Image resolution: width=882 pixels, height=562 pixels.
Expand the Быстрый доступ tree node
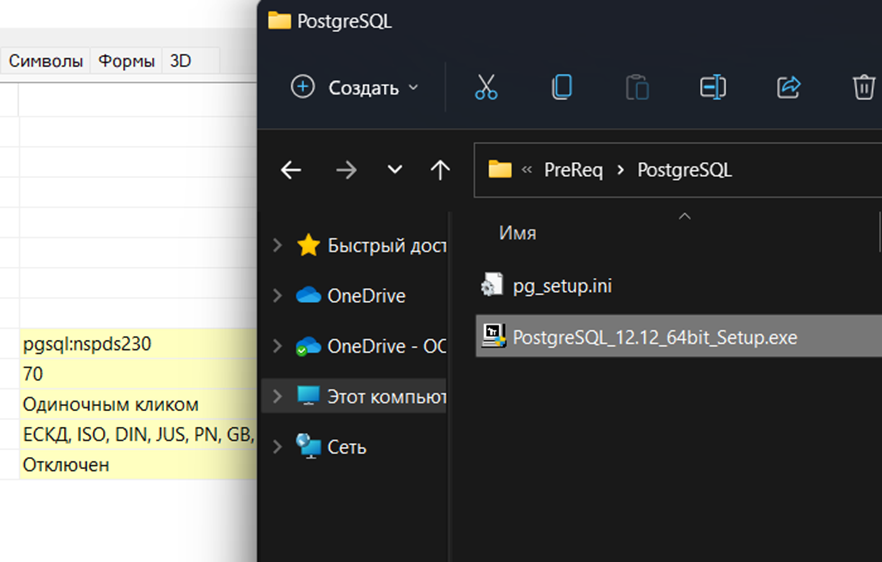[x=277, y=245]
